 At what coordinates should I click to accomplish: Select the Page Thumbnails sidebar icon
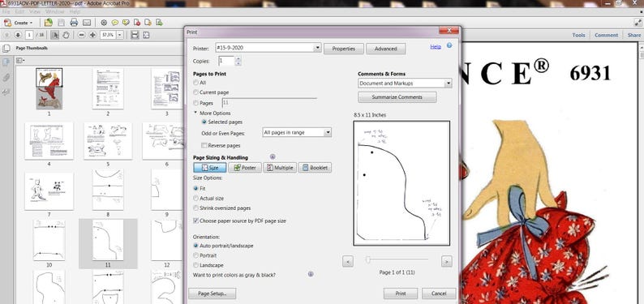coord(6,62)
